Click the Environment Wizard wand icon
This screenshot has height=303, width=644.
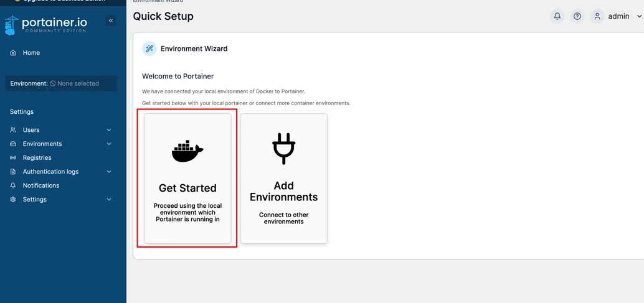click(149, 49)
